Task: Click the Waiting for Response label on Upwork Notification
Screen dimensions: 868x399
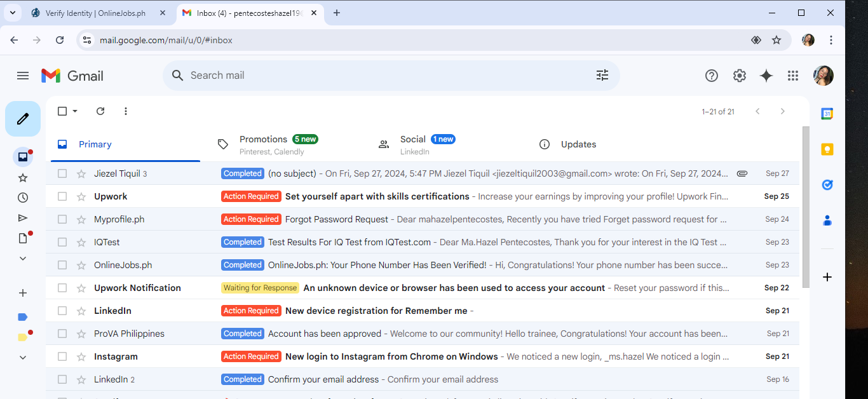Action: point(260,288)
